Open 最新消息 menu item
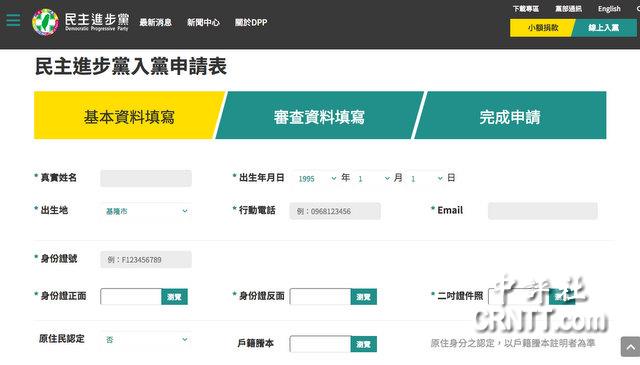This screenshot has width=640, height=365. point(156,22)
